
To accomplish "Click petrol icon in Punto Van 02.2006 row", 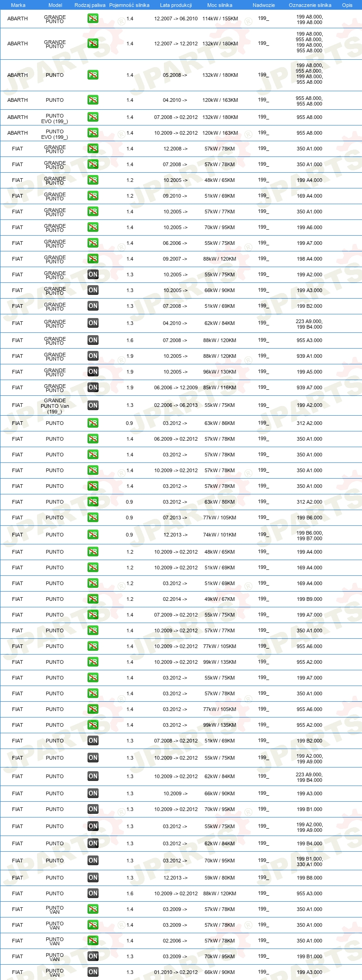I will point(93,941).
